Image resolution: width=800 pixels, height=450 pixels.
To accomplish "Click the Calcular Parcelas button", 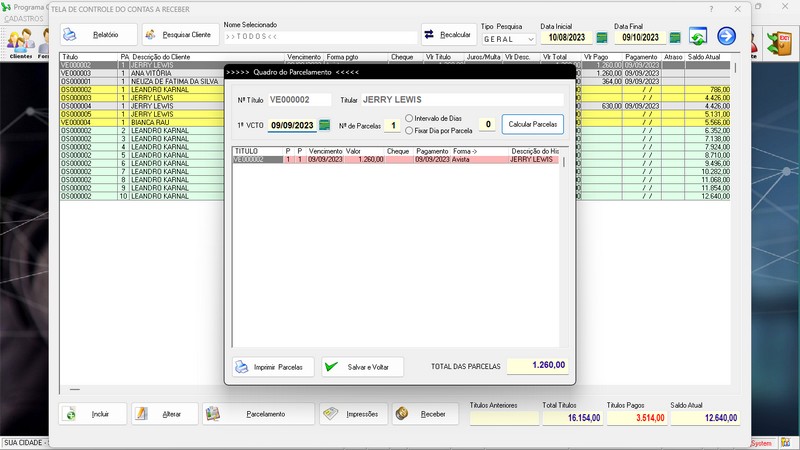I will 533,124.
